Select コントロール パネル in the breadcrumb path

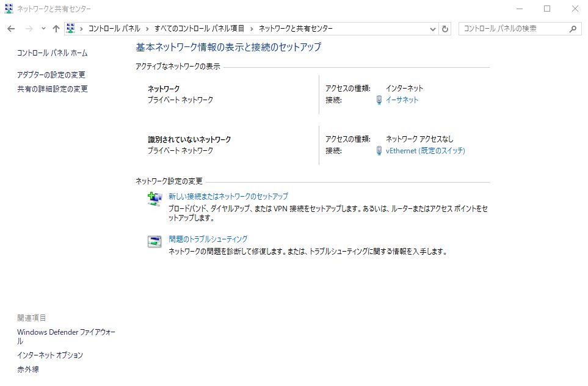click(x=114, y=29)
